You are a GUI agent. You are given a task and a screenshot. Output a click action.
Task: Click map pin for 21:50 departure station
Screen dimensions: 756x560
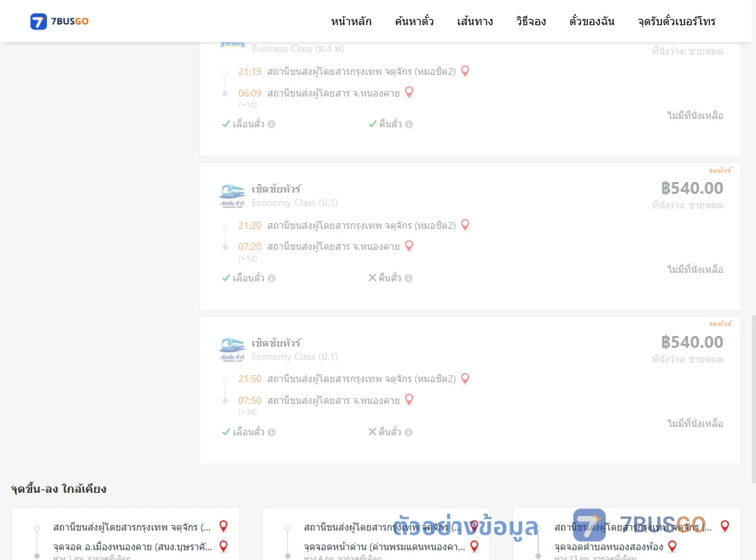[x=465, y=379]
